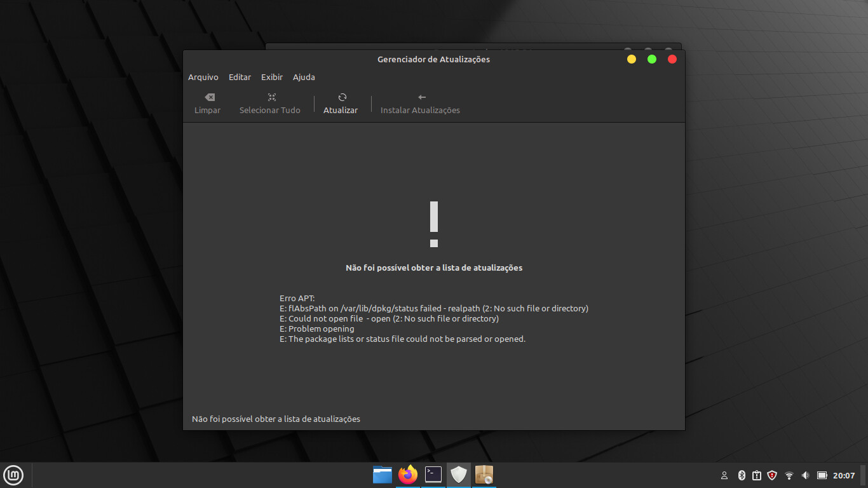Click the battery indicator in the tray
The height and width of the screenshot is (488, 868).
pos(822,475)
